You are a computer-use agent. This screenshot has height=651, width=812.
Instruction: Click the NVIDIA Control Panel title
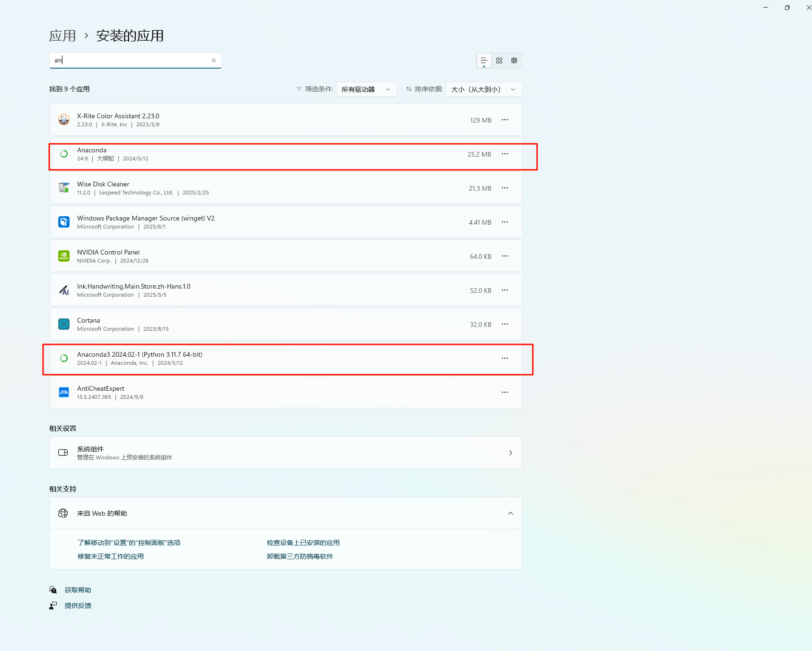coord(108,252)
